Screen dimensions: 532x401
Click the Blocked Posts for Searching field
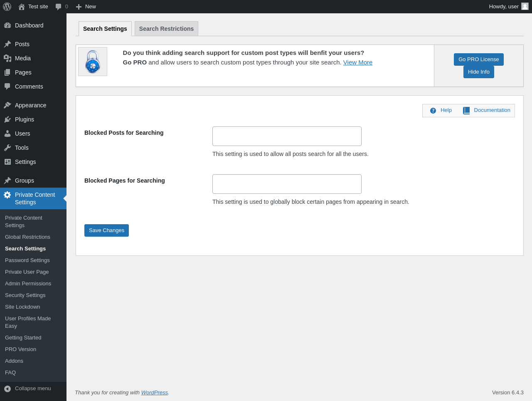(x=287, y=136)
